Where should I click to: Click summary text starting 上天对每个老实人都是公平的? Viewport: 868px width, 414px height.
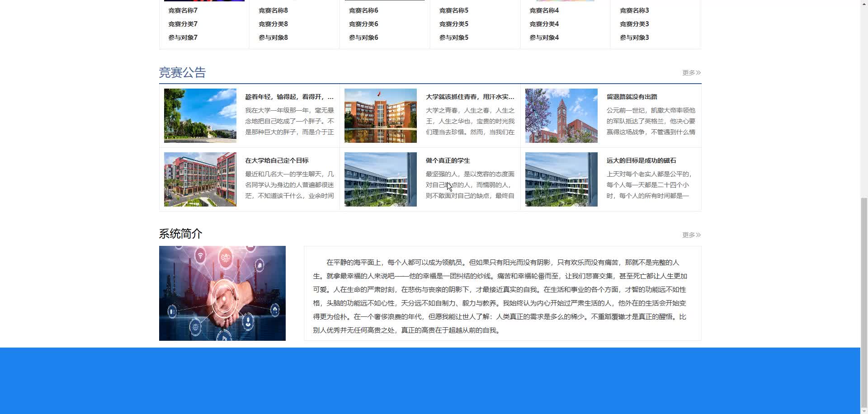pyautogui.click(x=649, y=185)
